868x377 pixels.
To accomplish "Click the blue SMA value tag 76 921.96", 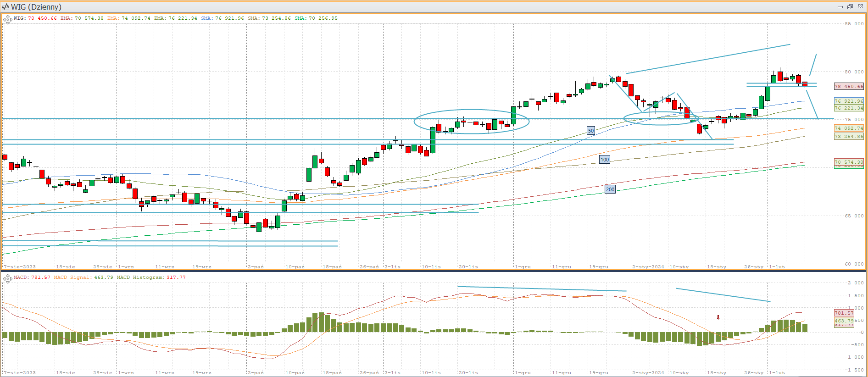I will [848, 101].
